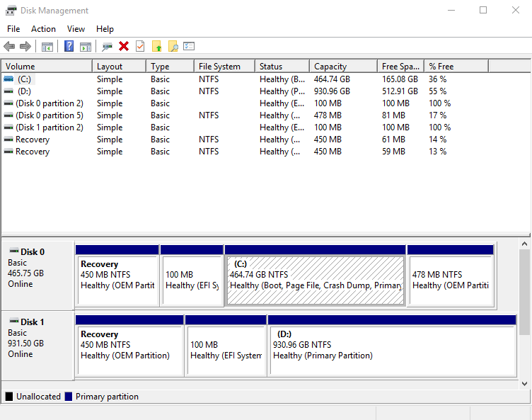Sort by the % Free column header
The width and height of the screenshot is (532, 420).
click(456, 67)
